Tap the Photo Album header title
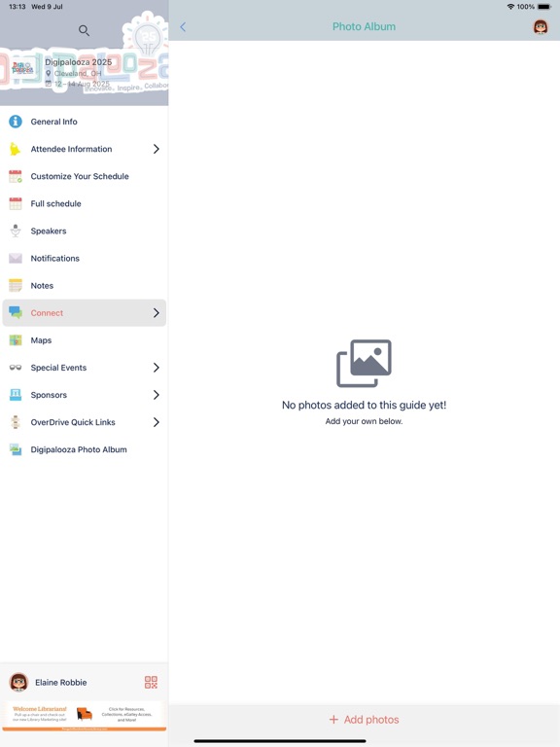This screenshot has width=560, height=747. point(364,26)
